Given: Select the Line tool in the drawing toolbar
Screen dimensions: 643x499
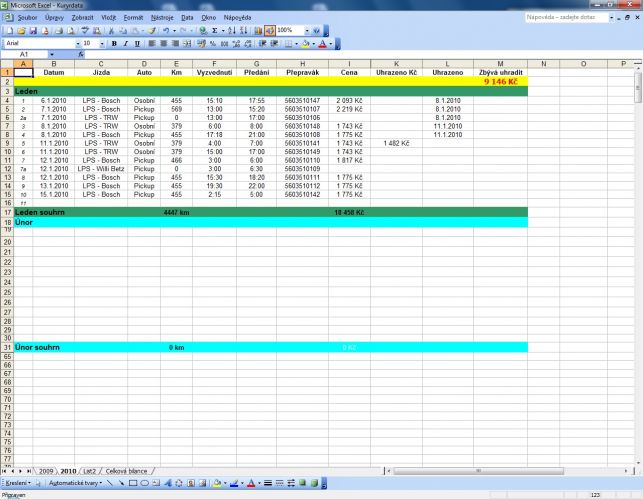Looking at the screenshot, I should pyautogui.click(x=109, y=483).
